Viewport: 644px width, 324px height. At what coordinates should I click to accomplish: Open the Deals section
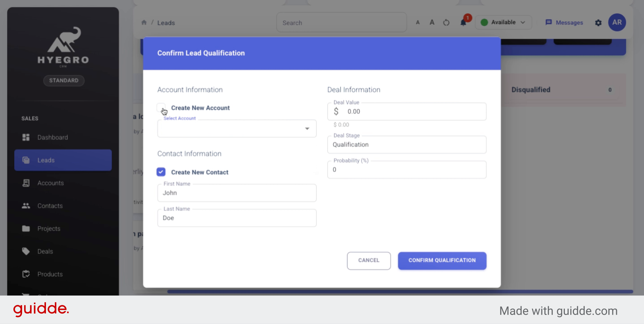tap(45, 251)
